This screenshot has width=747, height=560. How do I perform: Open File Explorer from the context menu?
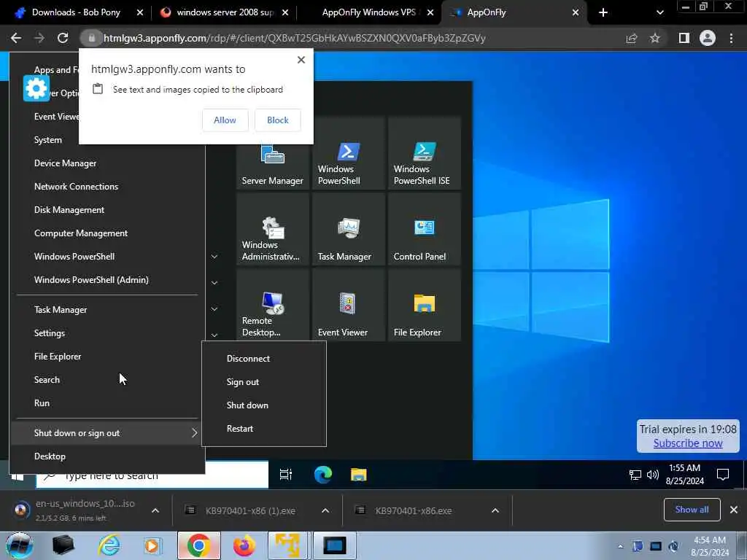coord(107,357)
